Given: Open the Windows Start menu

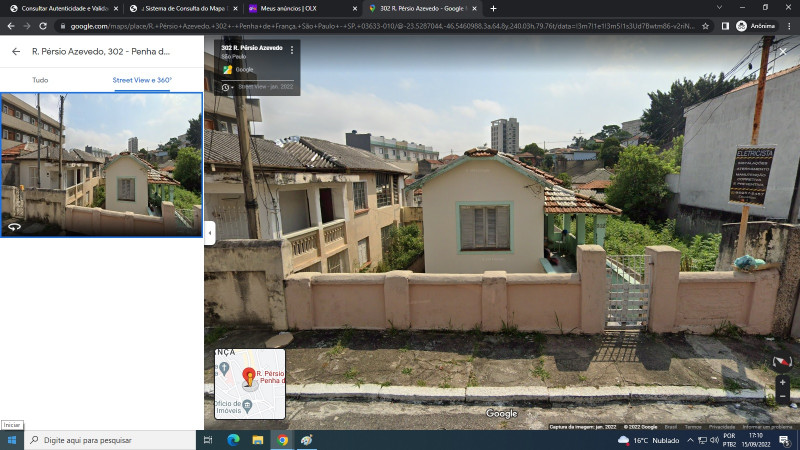Looking at the screenshot, I should click(12, 440).
